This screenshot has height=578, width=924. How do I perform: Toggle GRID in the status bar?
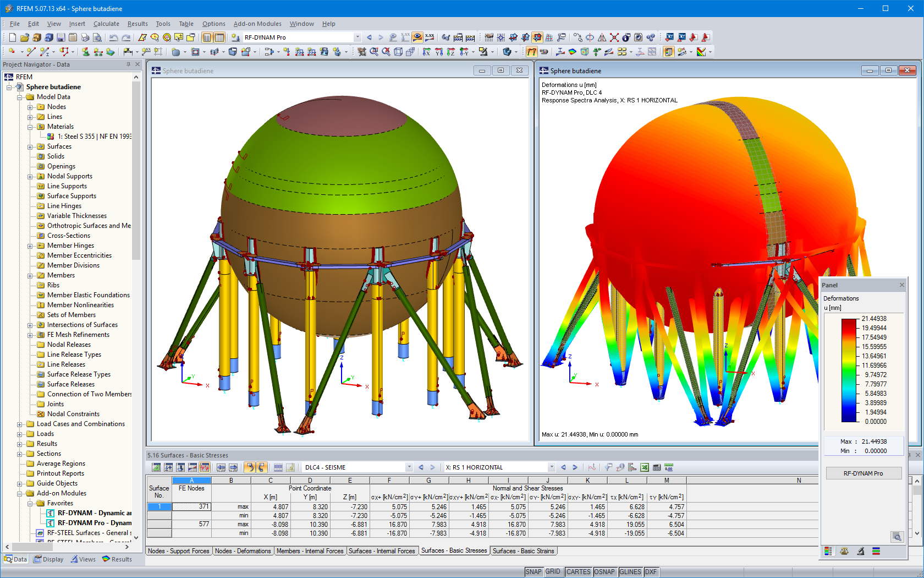553,571
